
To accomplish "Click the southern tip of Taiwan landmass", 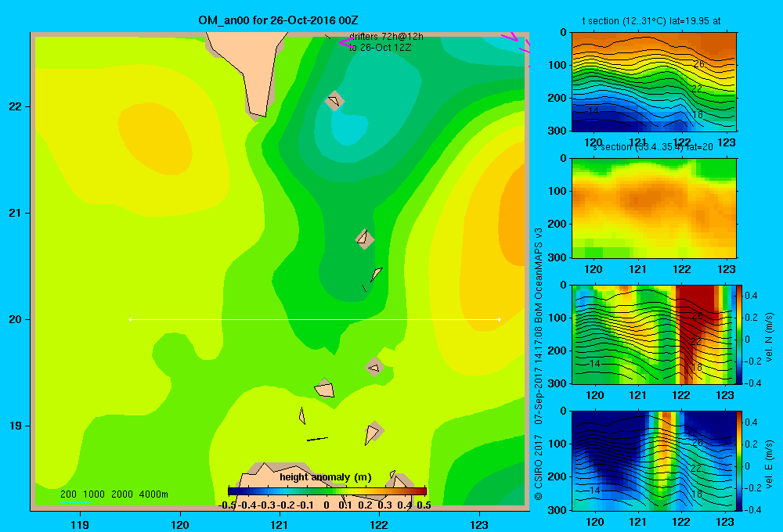I will tap(258, 115).
